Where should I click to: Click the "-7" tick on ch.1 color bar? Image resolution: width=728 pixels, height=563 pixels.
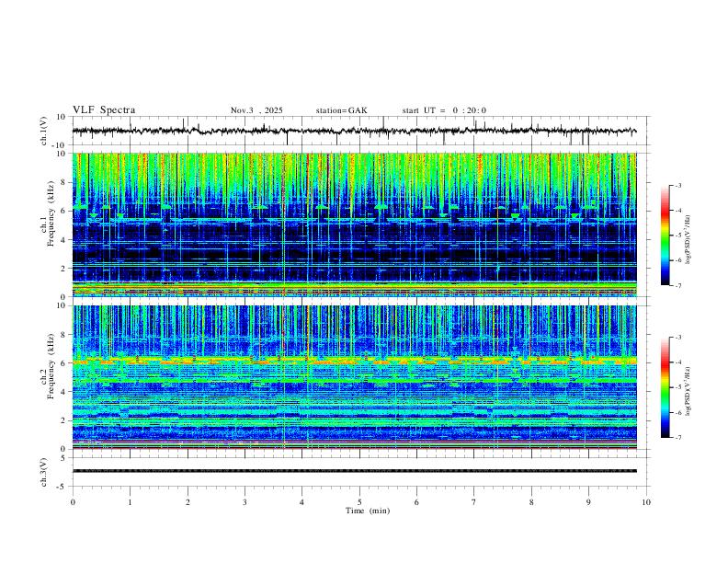tap(678, 285)
